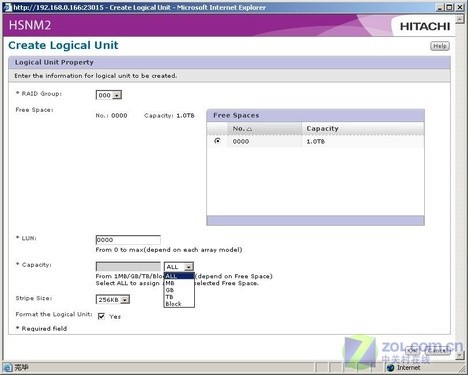Choose TB in the unit list
The width and height of the screenshot is (468, 375).
coord(179,297)
